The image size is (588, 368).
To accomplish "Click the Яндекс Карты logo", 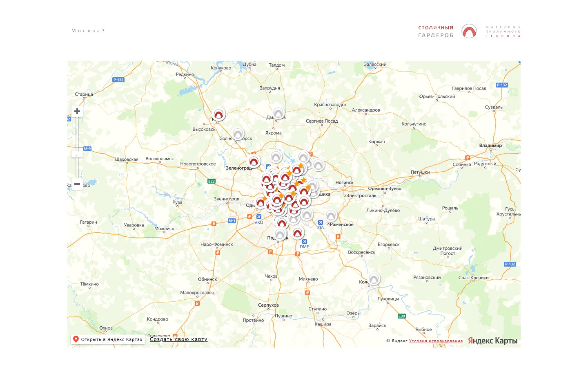I will pos(492,341).
